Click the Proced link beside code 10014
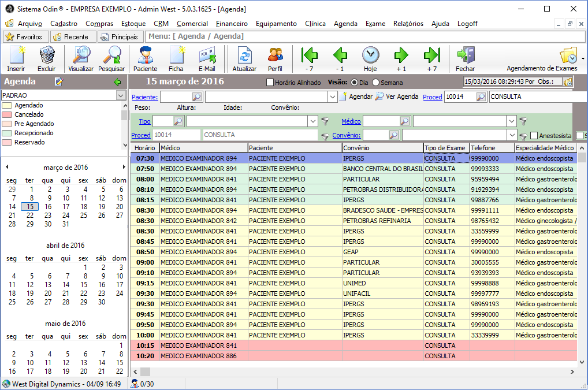Image resolution: width=588 pixels, height=390 pixels. [433, 97]
